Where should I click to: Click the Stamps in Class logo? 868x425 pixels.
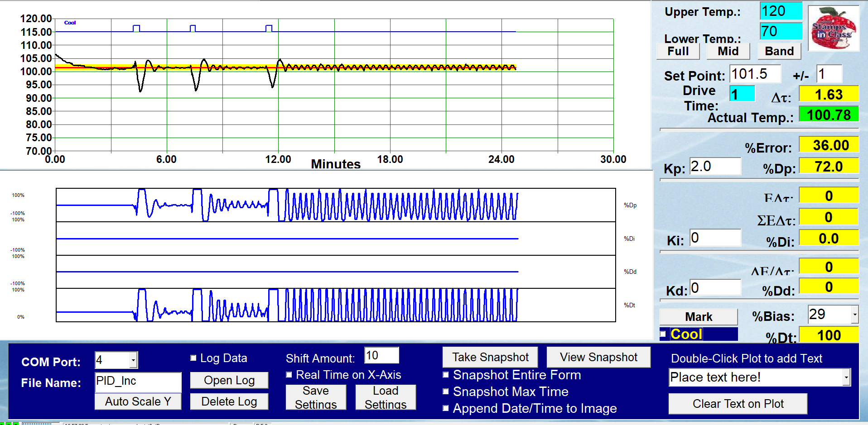[834, 28]
